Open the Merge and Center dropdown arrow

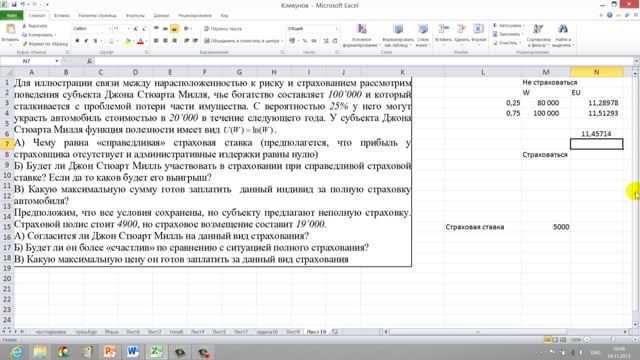(x=282, y=41)
